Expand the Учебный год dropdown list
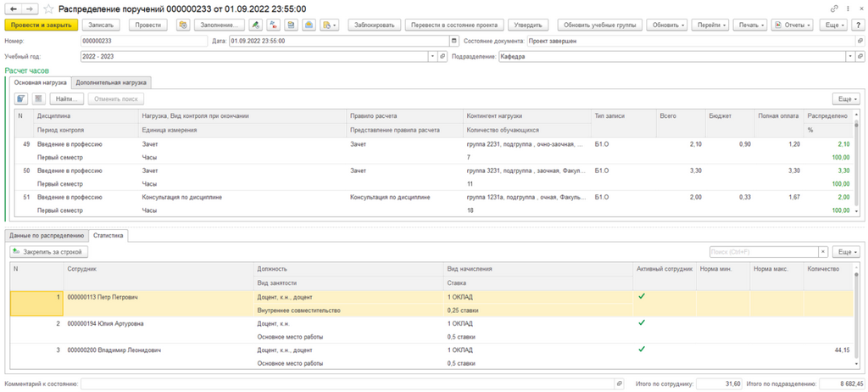The height and width of the screenshot is (392, 868). [x=433, y=57]
